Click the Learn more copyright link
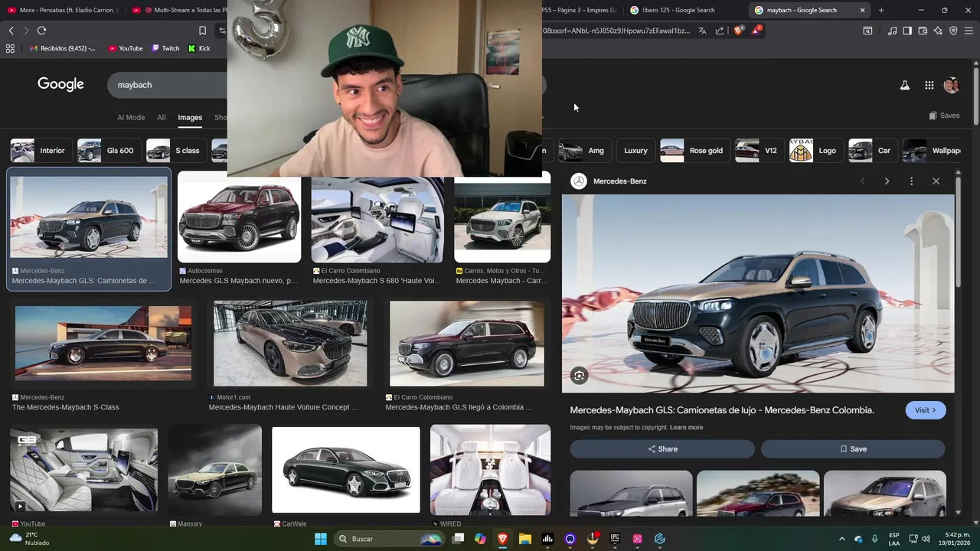 point(686,428)
